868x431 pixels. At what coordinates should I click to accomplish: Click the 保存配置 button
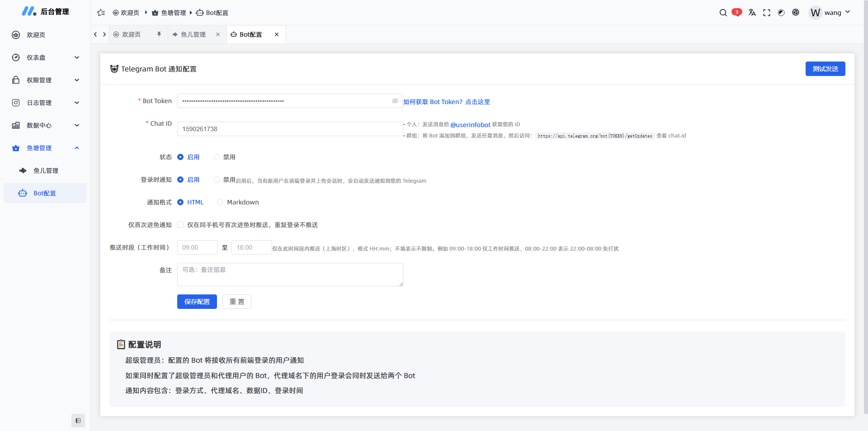[x=197, y=302]
